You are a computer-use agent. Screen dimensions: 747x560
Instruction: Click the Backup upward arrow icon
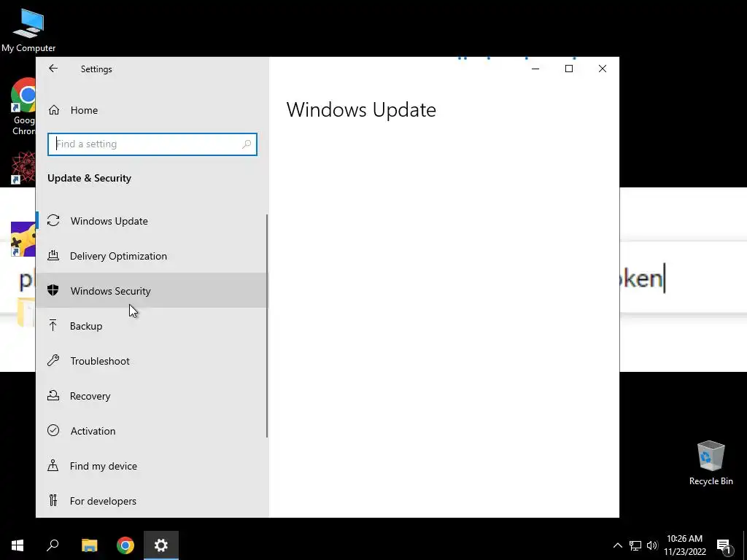pyautogui.click(x=53, y=325)
